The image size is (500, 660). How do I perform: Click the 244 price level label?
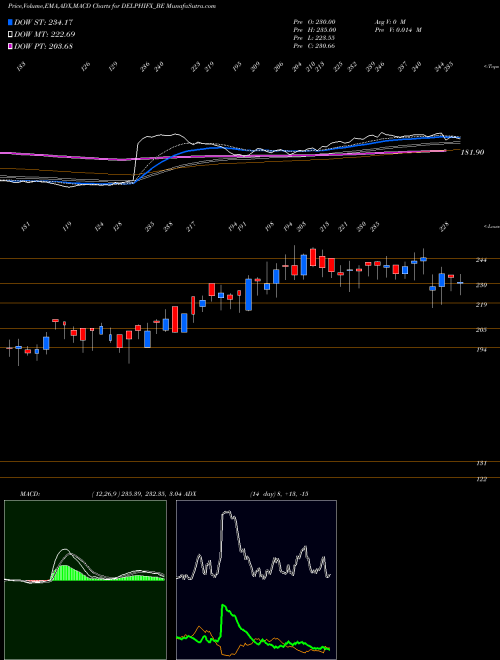[481, 261]
